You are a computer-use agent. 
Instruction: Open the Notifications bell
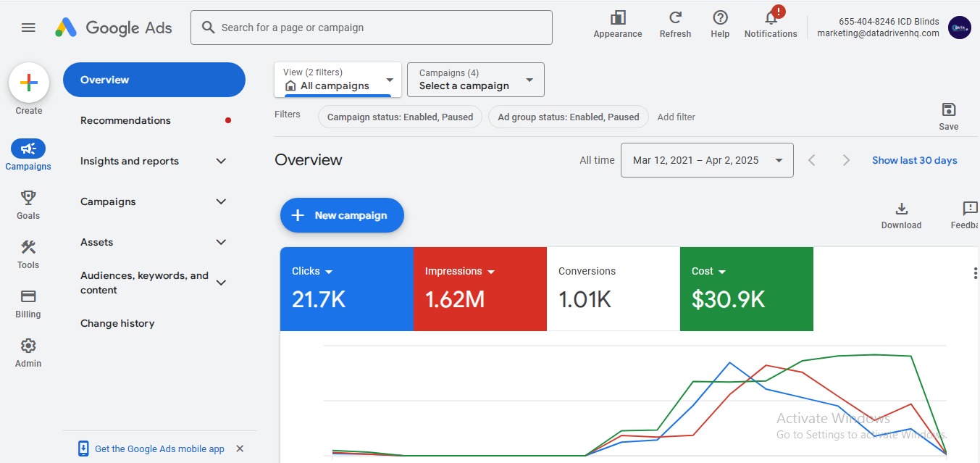click(x=771, y=18)
